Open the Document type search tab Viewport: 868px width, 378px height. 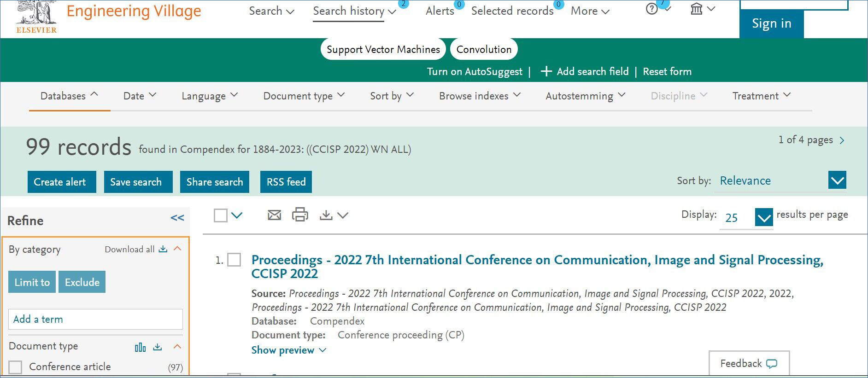(304, 96)
